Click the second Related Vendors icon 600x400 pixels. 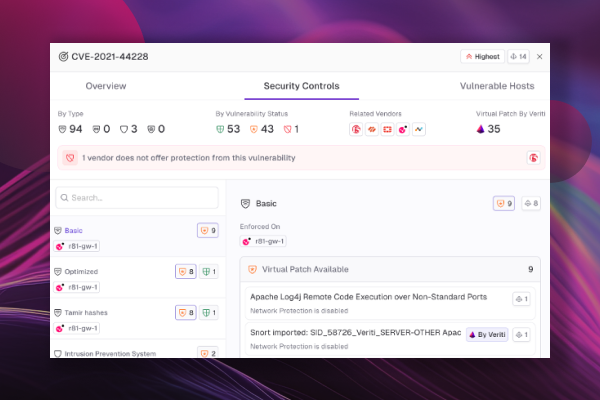click(x=372, y=129)
